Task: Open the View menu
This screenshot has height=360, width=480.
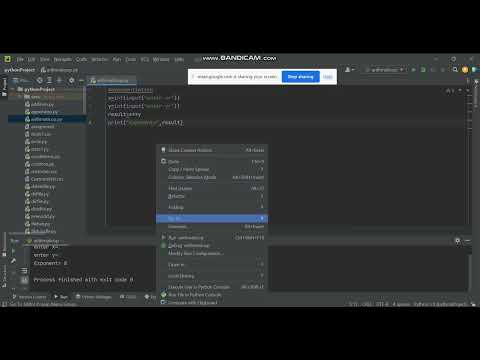Action: pos(45,59)
